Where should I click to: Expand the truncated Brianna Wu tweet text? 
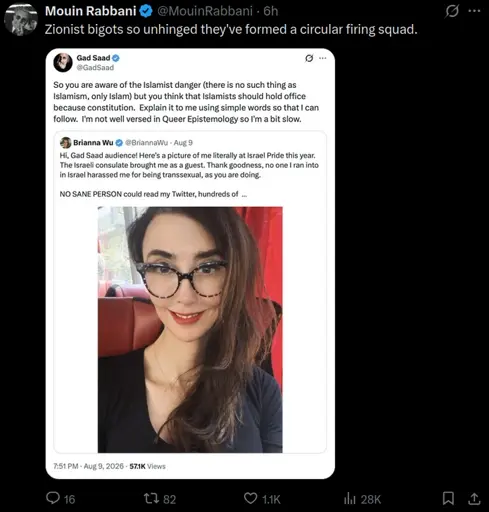pos(244,194)
